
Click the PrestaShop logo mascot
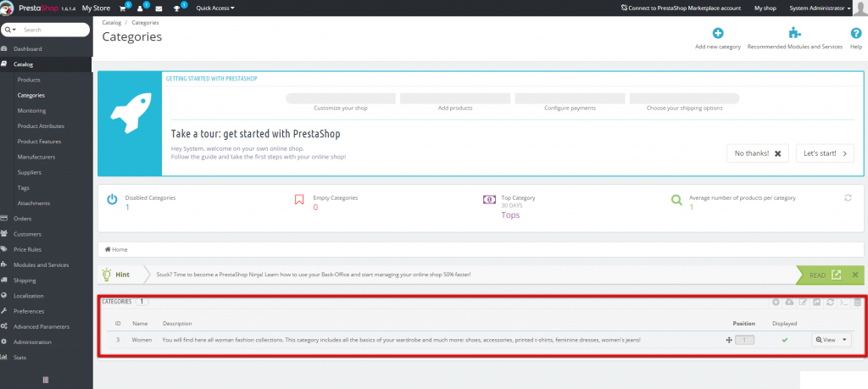click(7, 8)
